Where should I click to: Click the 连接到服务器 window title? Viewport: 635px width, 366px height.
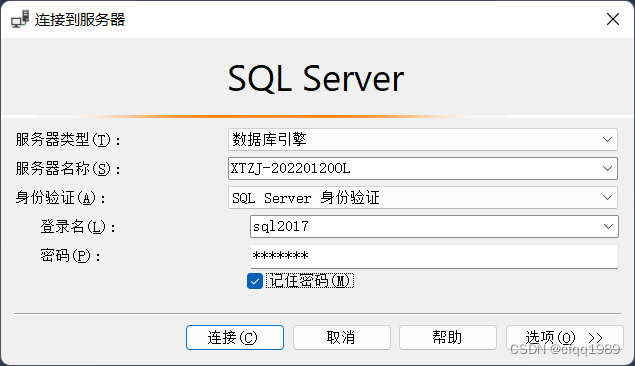(80, 19)
